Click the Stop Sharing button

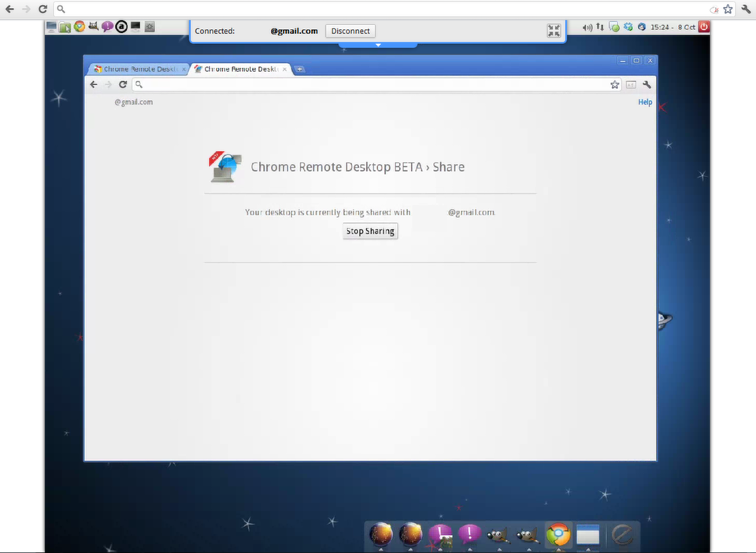click(x=370, y=231)
